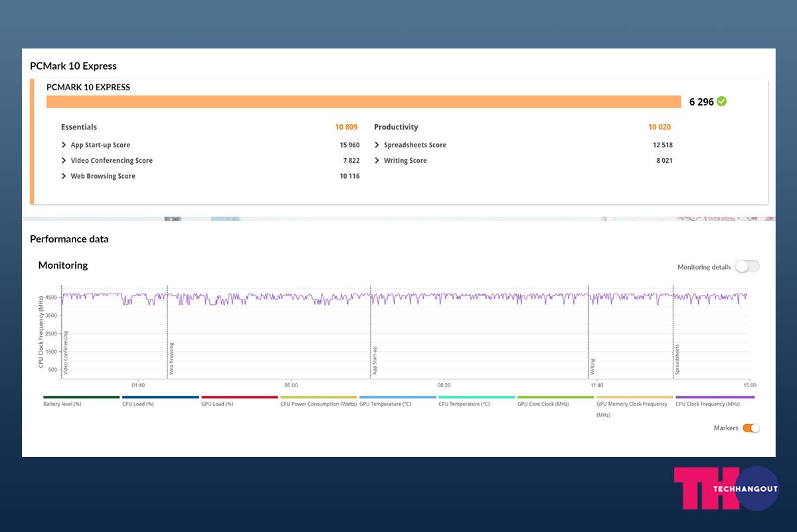
Task: Click the Writing value 8 021
Action: [x=664, y=161]
